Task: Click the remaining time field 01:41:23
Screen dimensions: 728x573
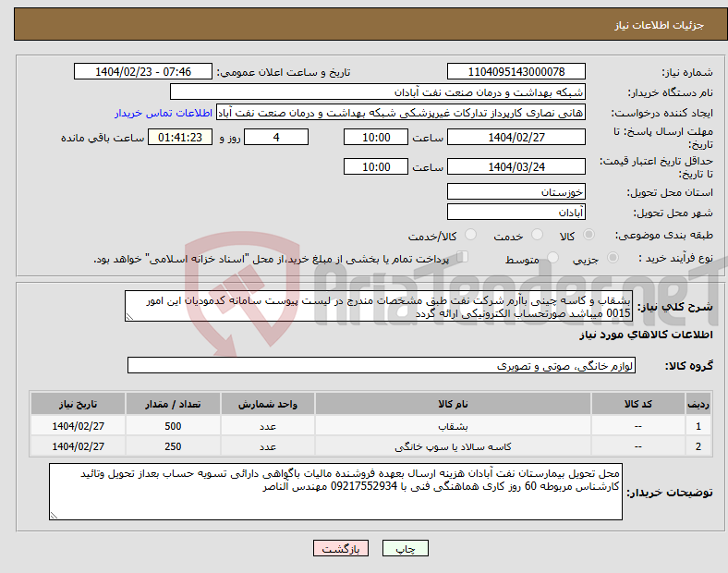Action: pyautogui.click(x=180, y=138)
